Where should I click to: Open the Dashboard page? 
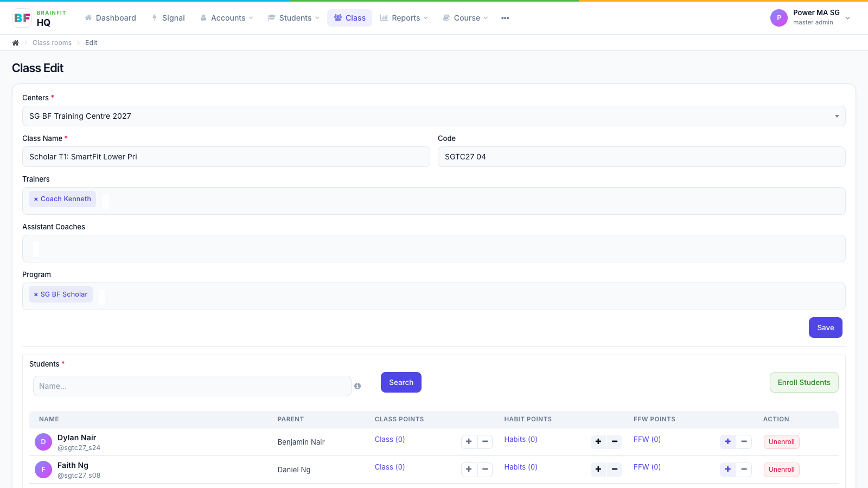pyautogui.click(x=111, y=18)
